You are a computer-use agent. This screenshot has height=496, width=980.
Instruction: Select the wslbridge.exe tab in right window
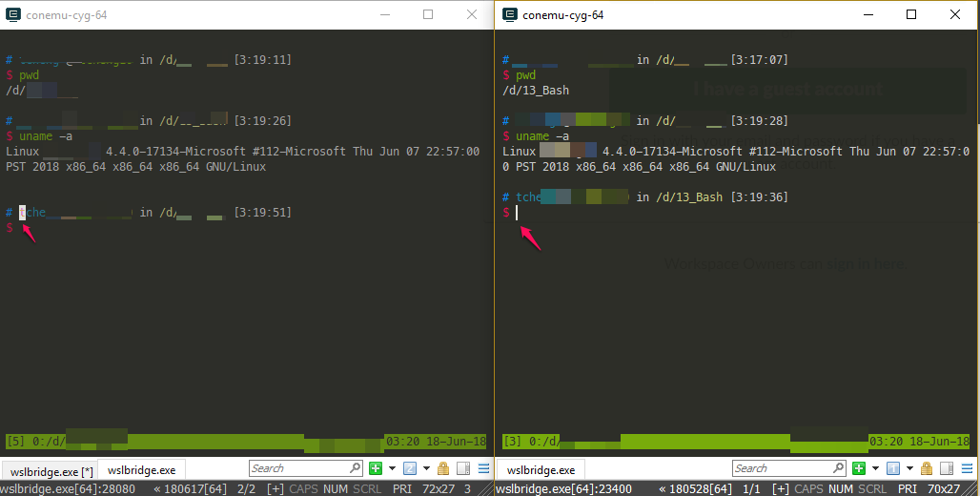541,470
